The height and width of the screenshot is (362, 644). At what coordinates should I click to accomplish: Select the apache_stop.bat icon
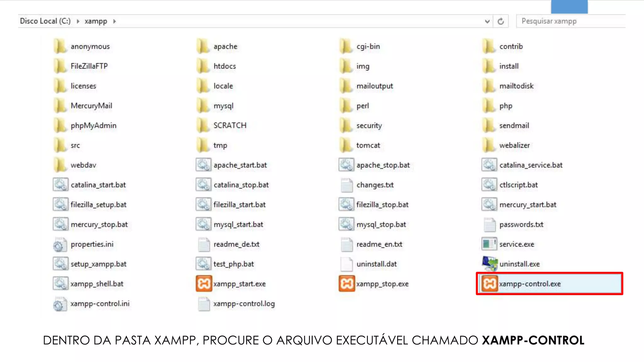tap(346, 165)
